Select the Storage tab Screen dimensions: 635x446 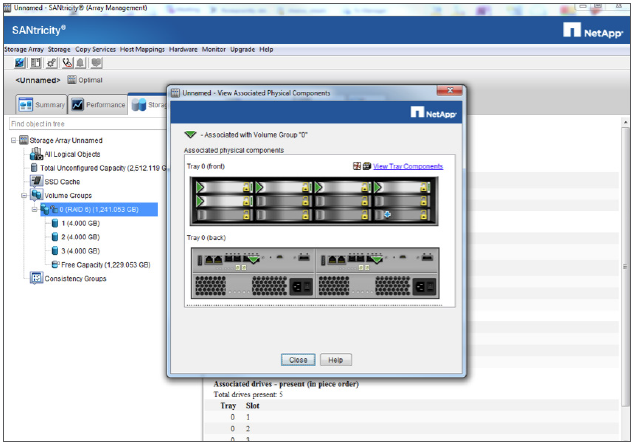(x=148, y=105)
